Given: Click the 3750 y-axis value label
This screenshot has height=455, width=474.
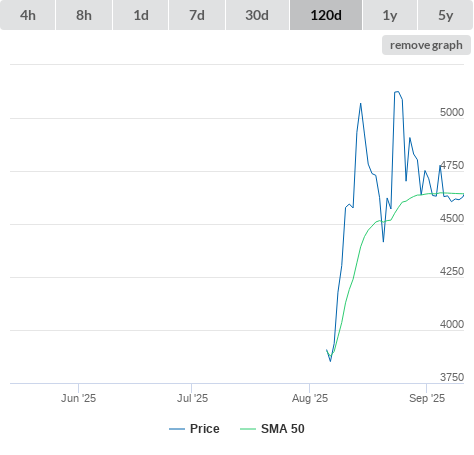Looking at the screenshot, I should [452, 377].
